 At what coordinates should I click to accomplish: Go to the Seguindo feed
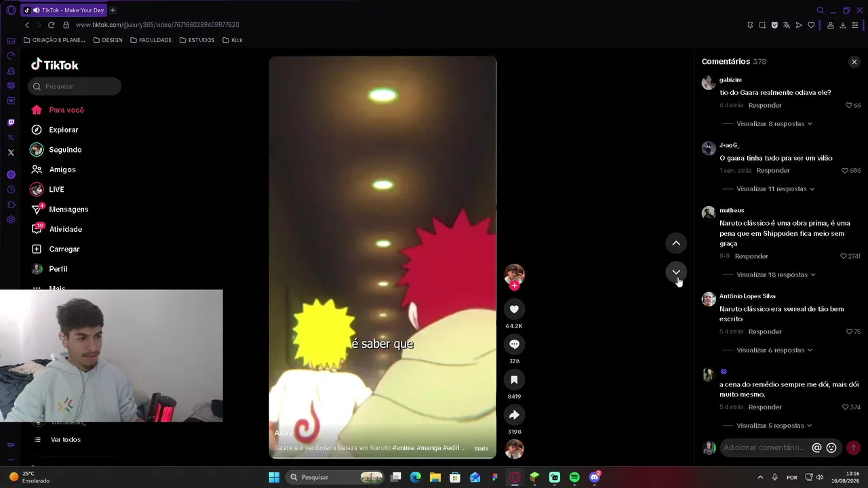[x=56, y=150]
